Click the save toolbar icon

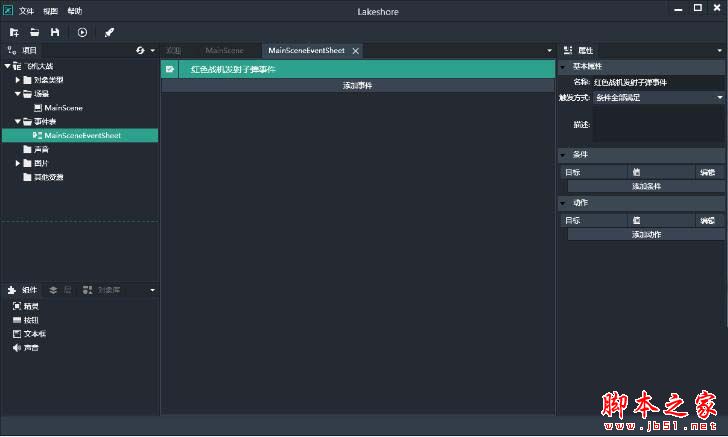tap(55, 32)
